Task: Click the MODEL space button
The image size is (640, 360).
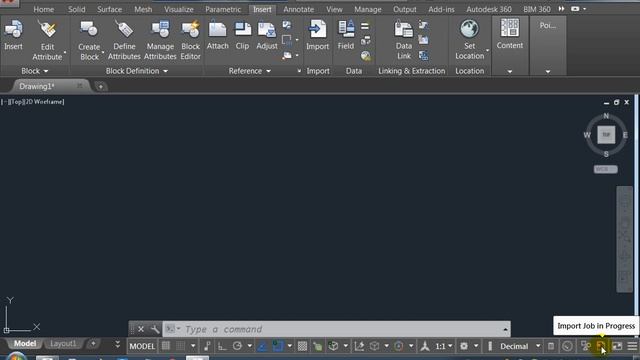Action: tap(142, 346)
